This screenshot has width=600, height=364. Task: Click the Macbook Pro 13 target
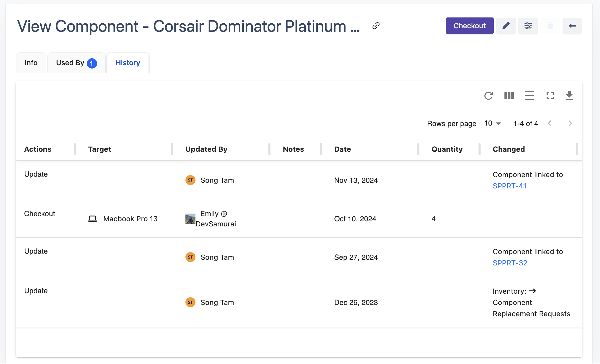tap(130, 219)
